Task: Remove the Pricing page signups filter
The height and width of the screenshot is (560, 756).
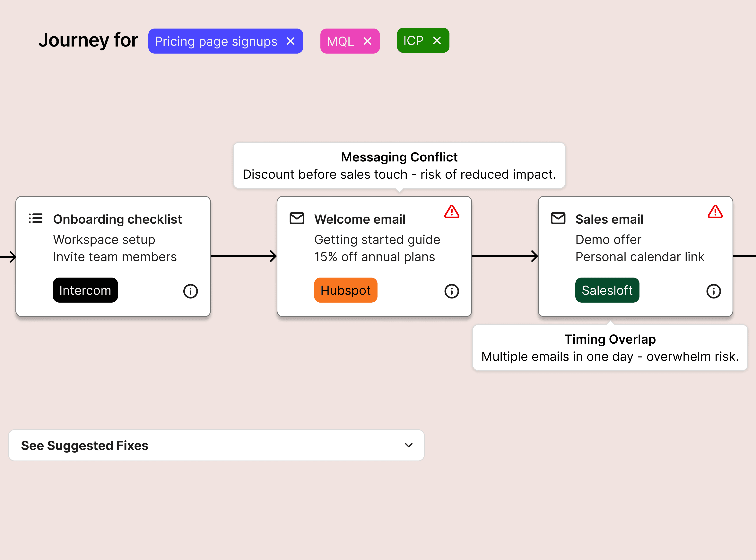Action: 291,41
